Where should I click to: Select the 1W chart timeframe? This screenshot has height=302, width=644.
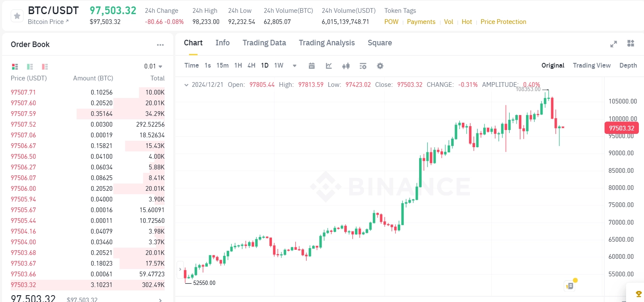(278, 65)
